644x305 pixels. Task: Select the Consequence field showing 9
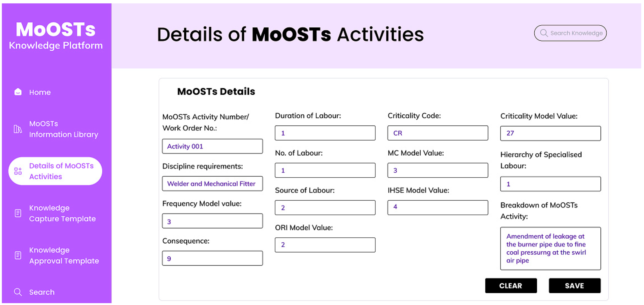coord(212,258)
